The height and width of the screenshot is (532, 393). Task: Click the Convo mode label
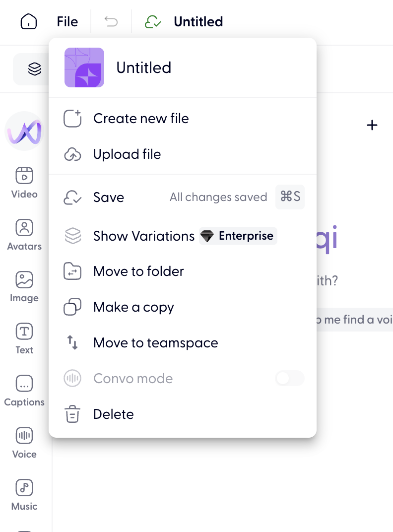click(133, 379)
